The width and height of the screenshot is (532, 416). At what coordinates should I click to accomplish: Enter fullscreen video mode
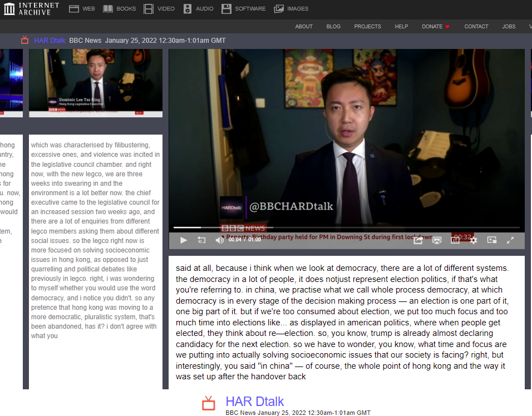[x=510, y=240]
